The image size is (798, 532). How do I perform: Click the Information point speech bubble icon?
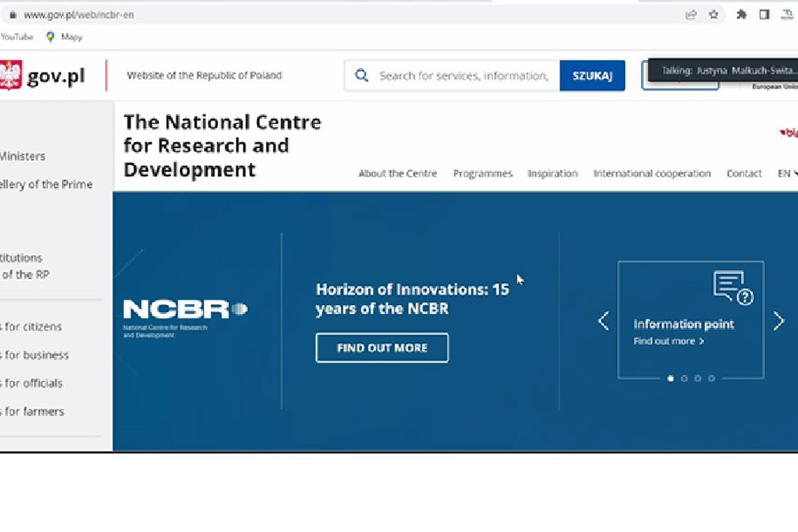733,287
